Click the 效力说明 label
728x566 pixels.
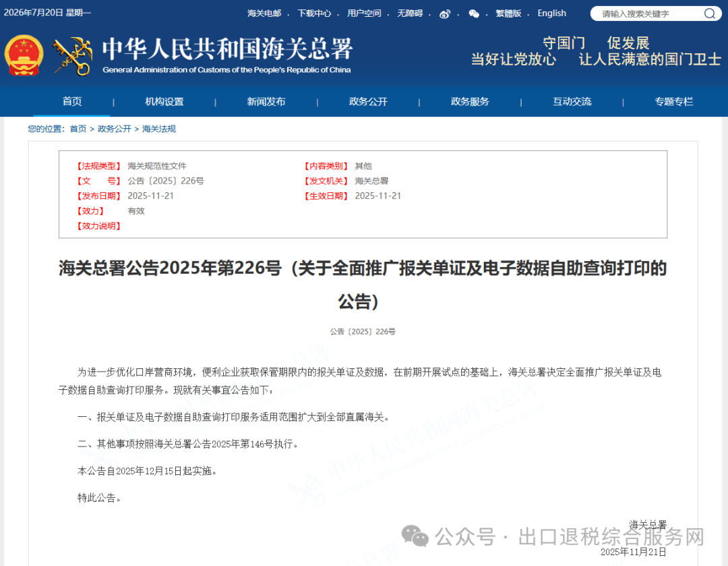pyautogui.click(x=99, y=226)
